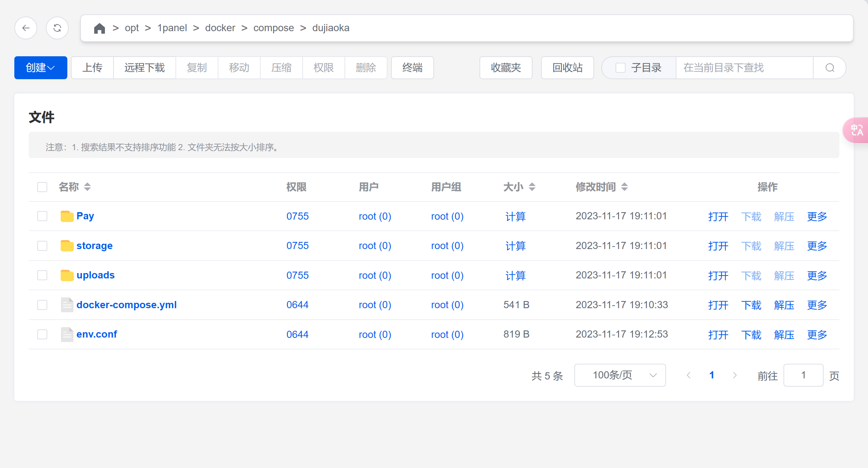Sort by name using sort arrows

87,187
